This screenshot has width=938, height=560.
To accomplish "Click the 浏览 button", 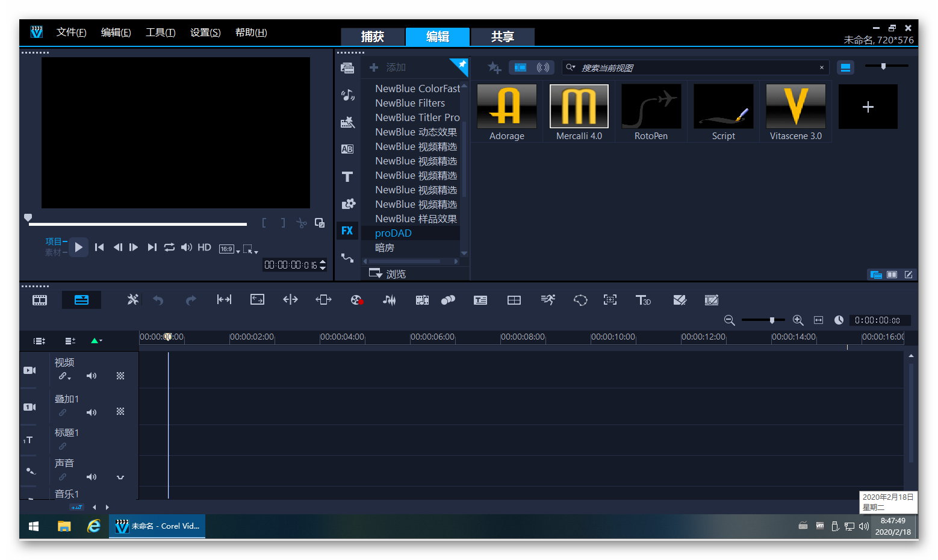I will (x=388, y=274).
